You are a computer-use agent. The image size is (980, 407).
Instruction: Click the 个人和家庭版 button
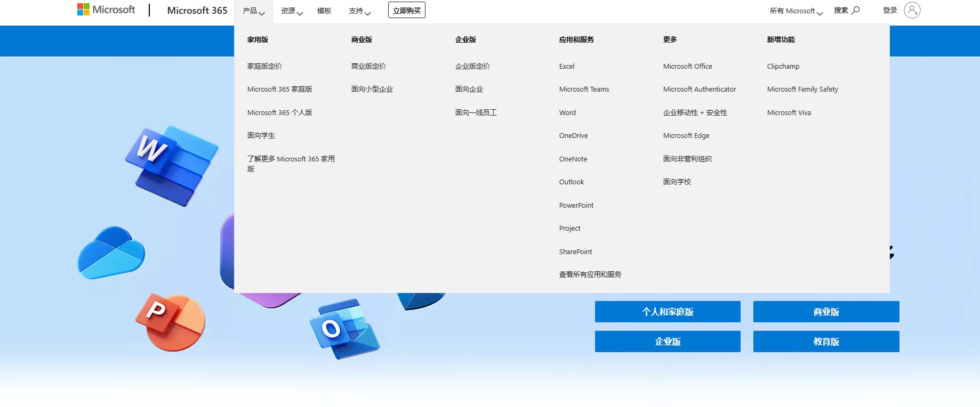pos(668,312)
